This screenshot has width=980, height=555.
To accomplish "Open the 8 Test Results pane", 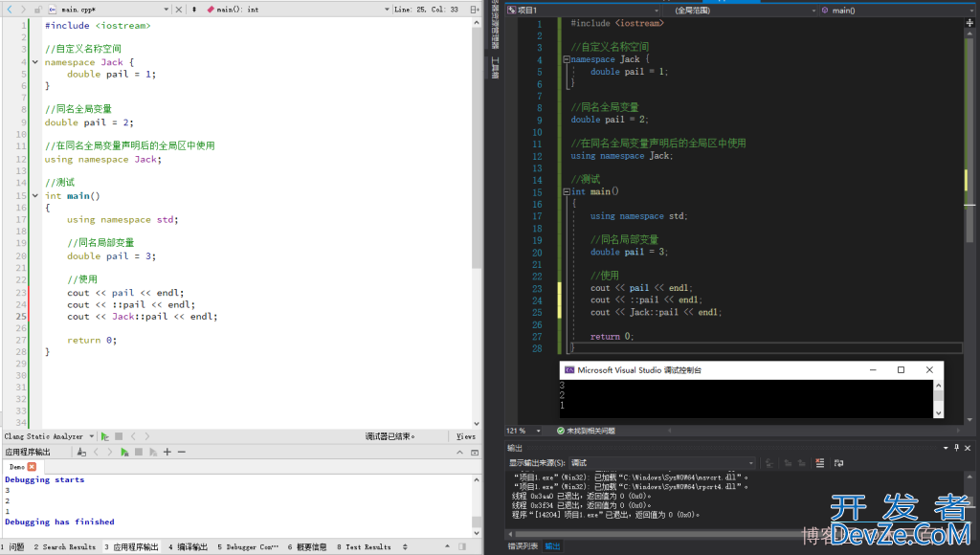I will 365,547.
